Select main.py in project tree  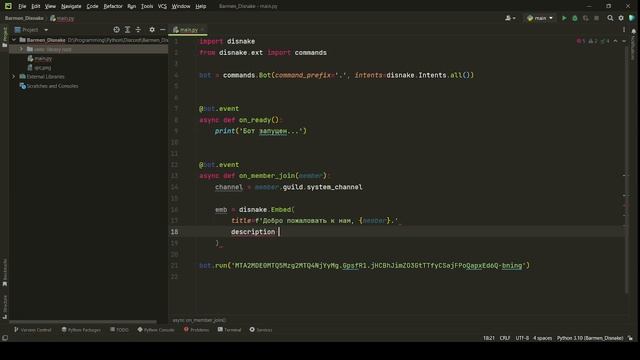(x=40, y=59)
